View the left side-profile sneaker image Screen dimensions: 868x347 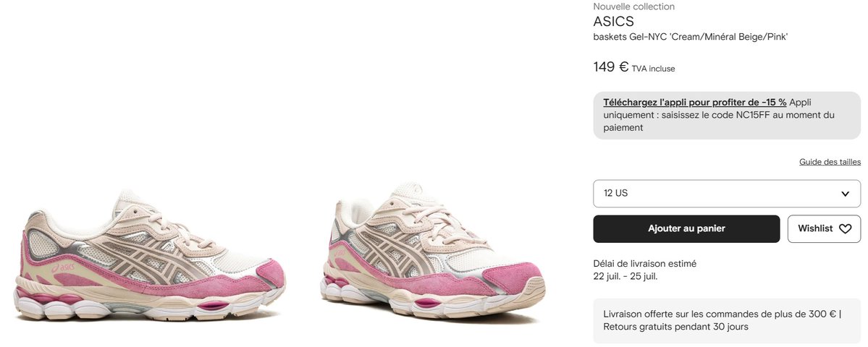pos(149,255)
